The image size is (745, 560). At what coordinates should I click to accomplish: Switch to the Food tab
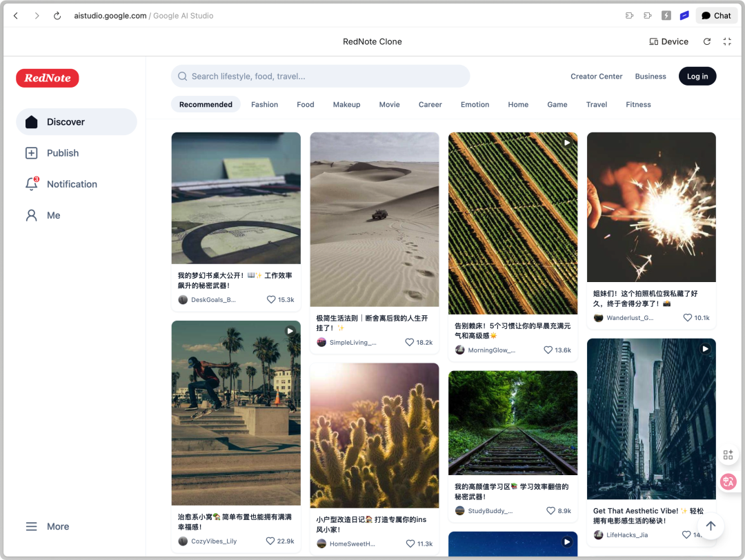(305, 104)
